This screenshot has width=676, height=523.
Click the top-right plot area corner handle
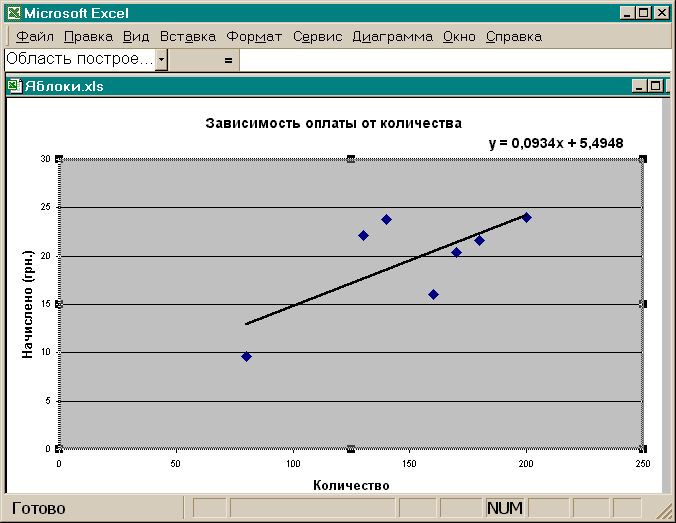(x=643, y=159)
